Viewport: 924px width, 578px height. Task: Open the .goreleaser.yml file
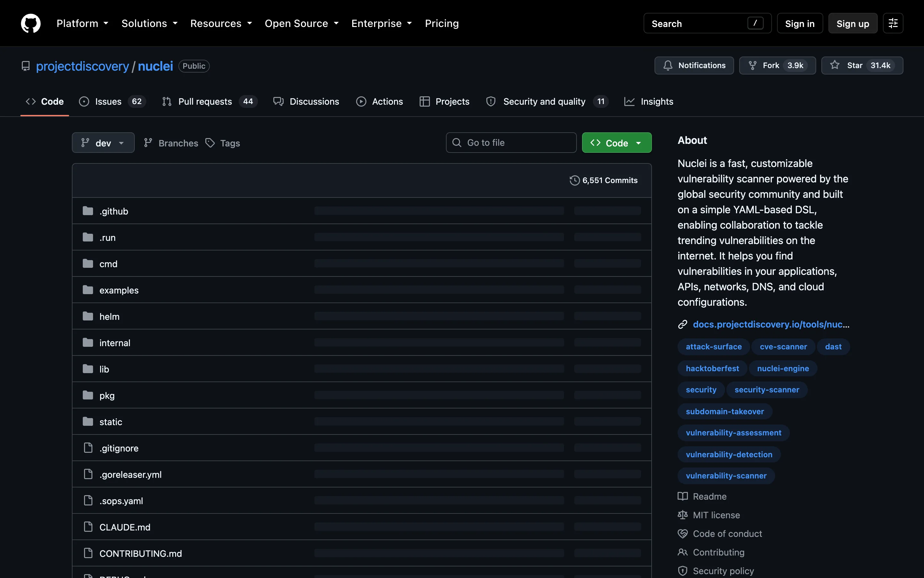[130, 474]
